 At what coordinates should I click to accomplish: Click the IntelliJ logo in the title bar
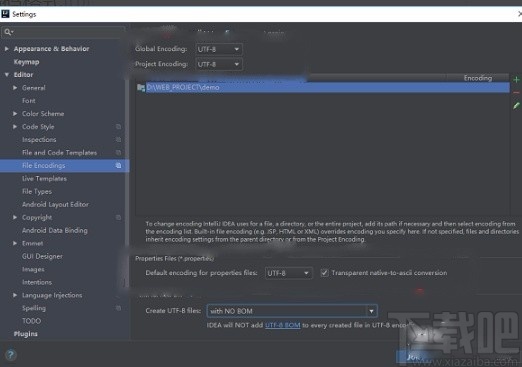pyautogui.click(x=5, y=14)
